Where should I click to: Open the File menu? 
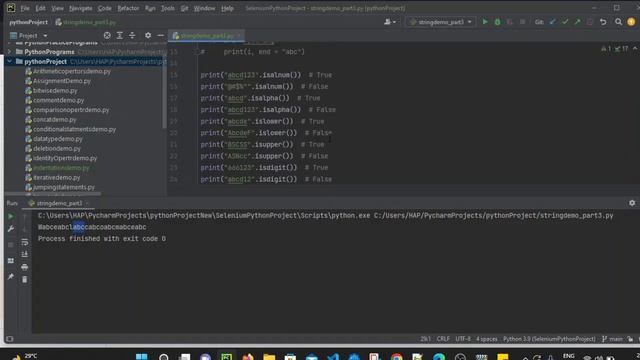(25, 8)
